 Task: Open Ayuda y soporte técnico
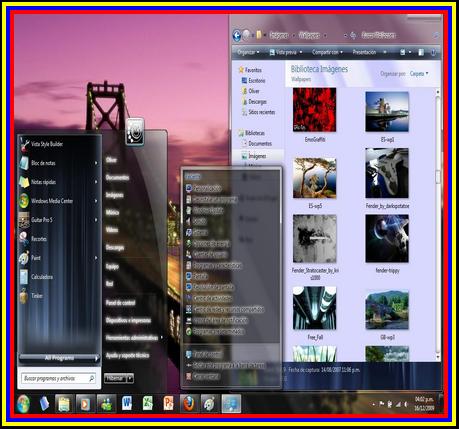click(127, 355)
